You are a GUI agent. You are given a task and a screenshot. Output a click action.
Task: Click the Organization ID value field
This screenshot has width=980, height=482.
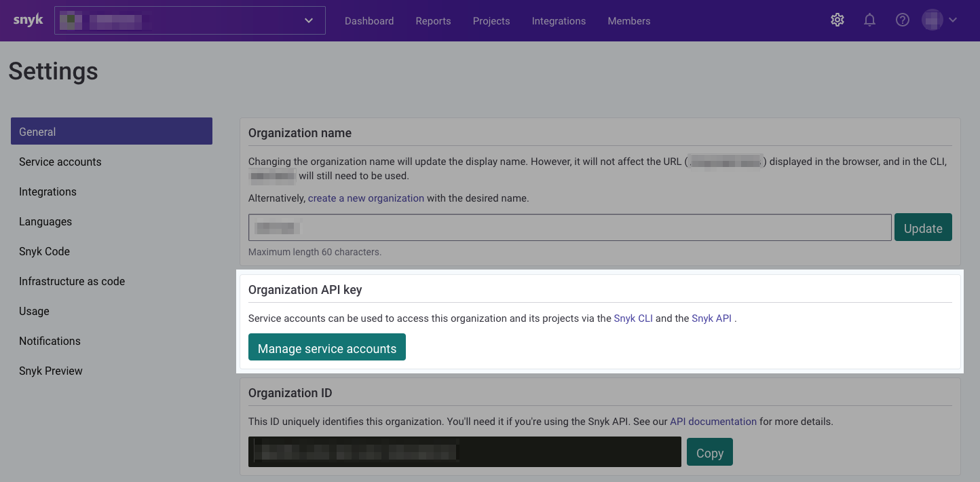coord(465,452)
